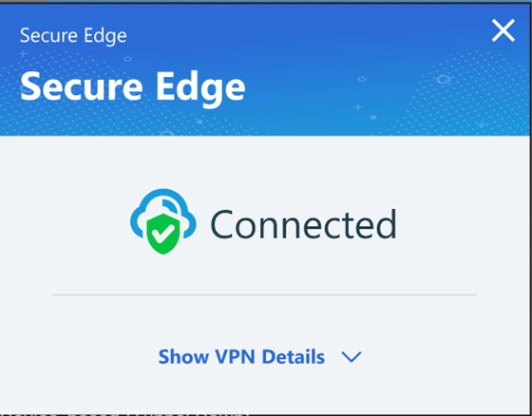Click the blue dotted header banner
Image resolution: width=532 pixels, height=416 pixels.
pyautogui.click(x=265, y=69)
